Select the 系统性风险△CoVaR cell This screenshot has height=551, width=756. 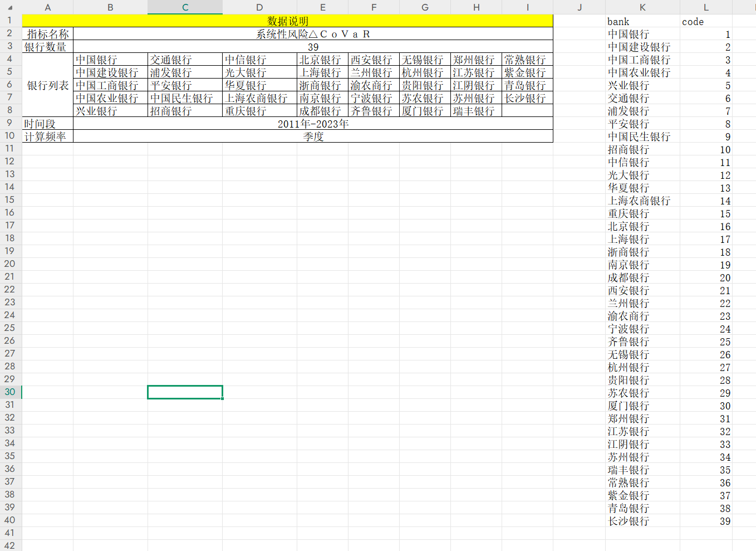point(313,34)
